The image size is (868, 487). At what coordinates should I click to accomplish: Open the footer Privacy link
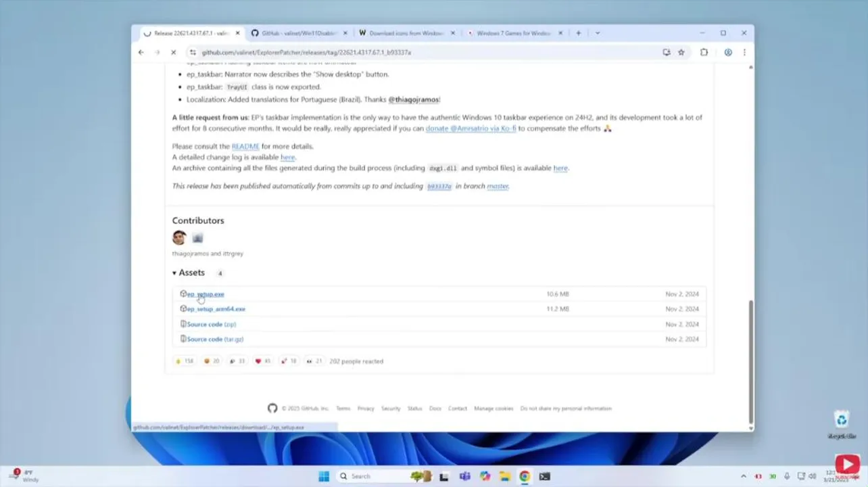click(x=366, y=409)
